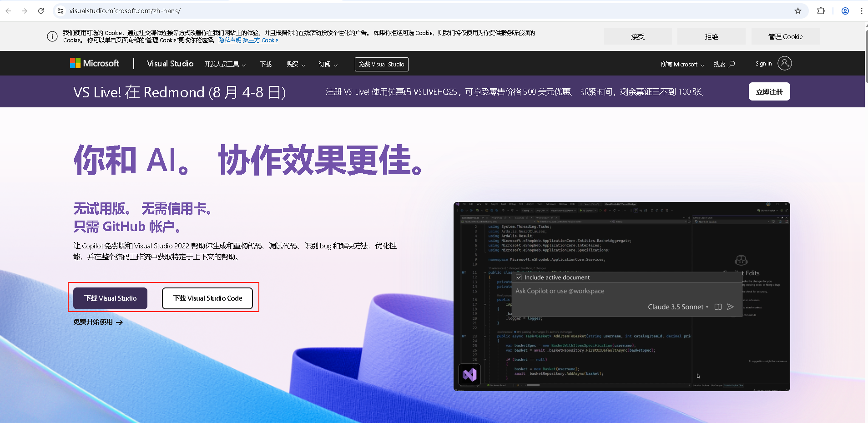
Task: Click 下载 Visual Studio button
Action: 111,298
